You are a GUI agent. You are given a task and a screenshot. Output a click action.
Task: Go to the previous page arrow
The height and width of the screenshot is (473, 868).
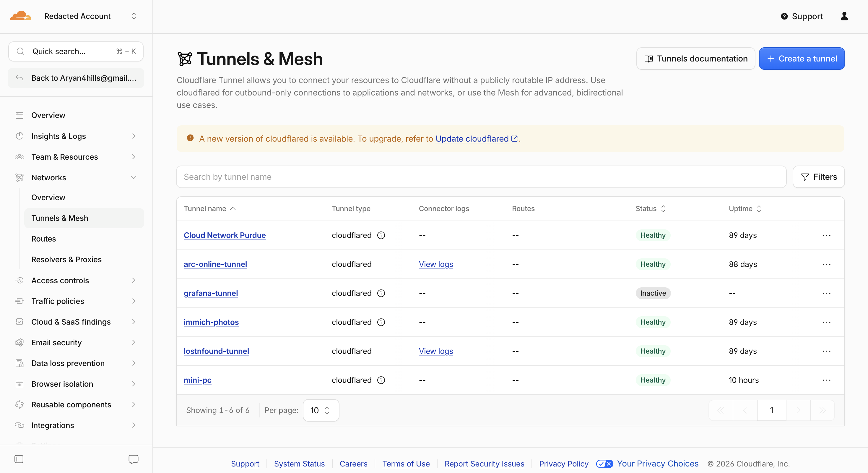[745, 410]
